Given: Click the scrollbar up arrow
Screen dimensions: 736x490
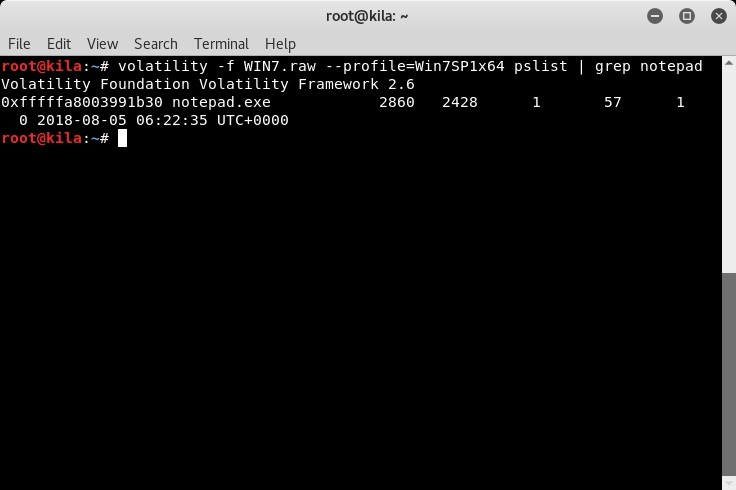Looking at the screenshot, I should point(729,62).
